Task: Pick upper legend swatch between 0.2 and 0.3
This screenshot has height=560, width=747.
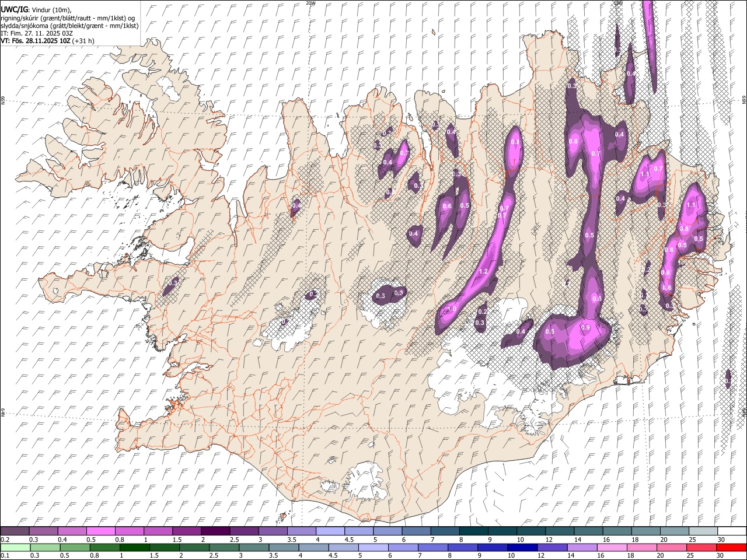Action: [x=15, y=531]
